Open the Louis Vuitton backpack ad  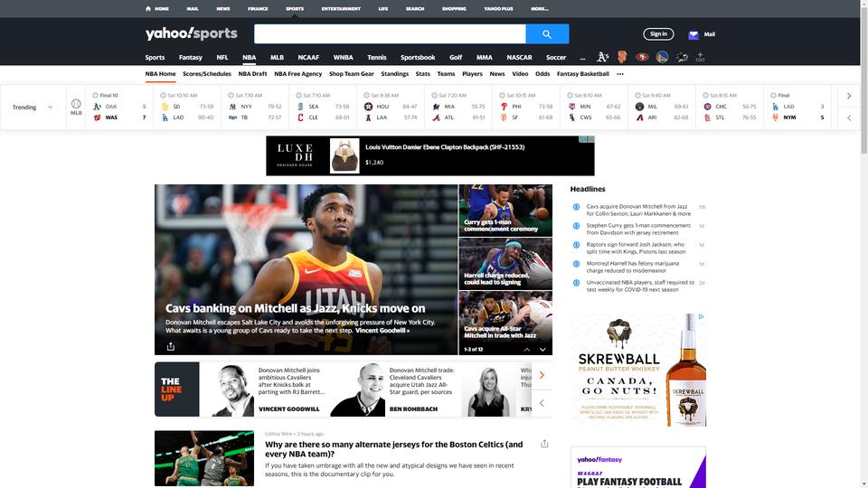point(430,156)
